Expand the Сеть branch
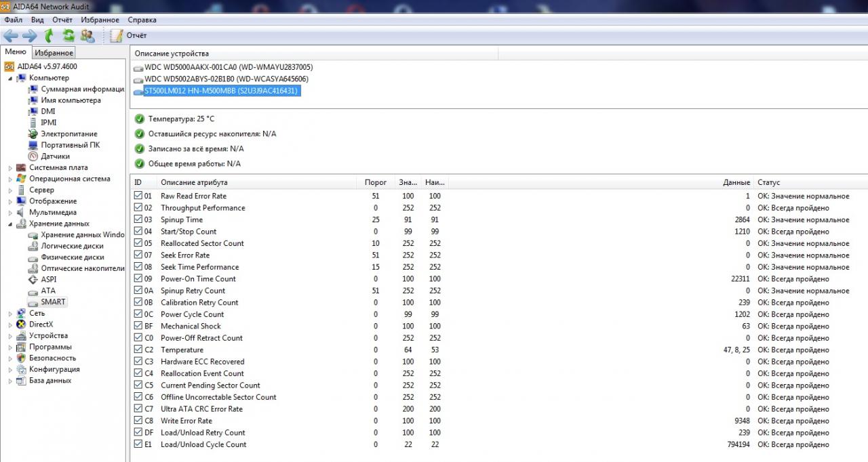The width and height of the screenshot is (868, 462). [x=10, y=313]
